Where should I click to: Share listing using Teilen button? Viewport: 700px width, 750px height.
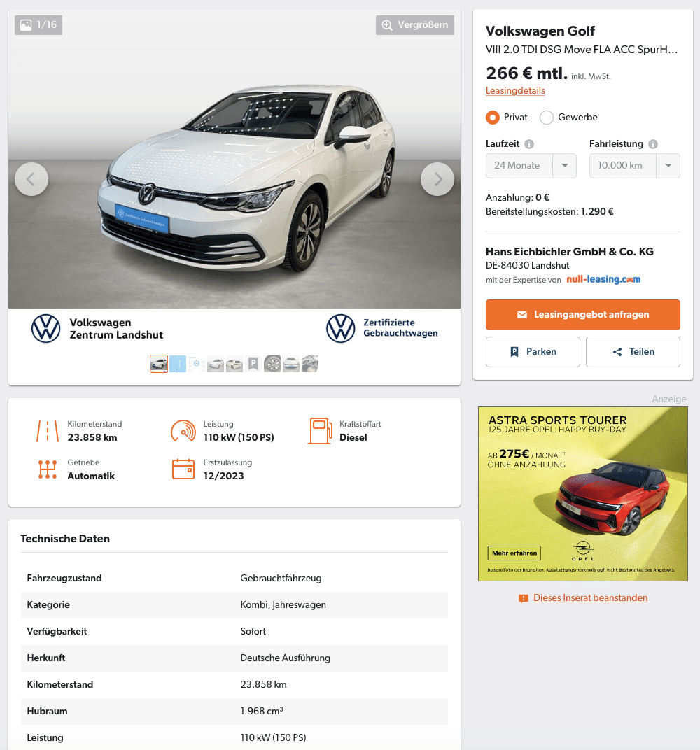pos(633,352)
